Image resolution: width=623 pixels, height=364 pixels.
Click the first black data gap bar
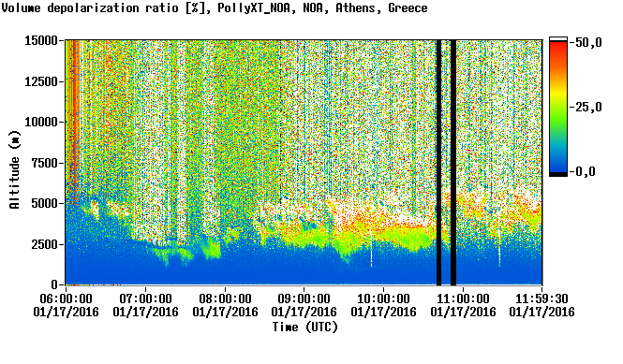[438, 163]
